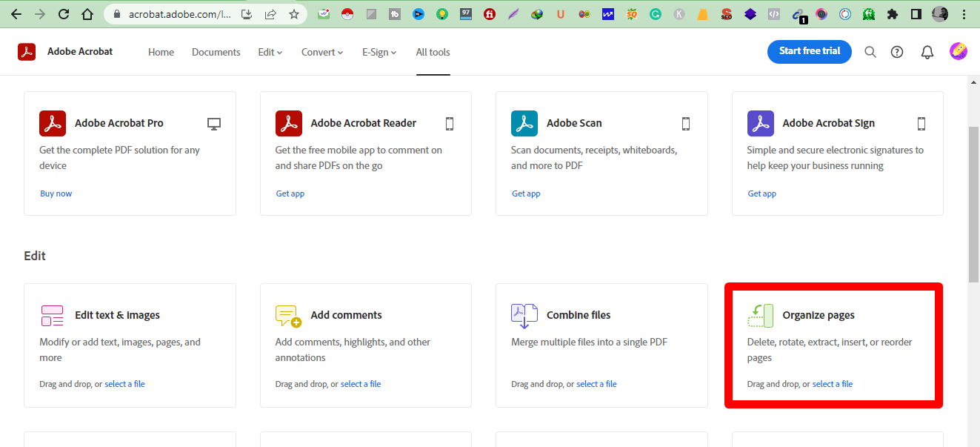The height and width of the screenshot is (447, 980).
Task: Click the profile avatar in the top right
Action: 958,51
